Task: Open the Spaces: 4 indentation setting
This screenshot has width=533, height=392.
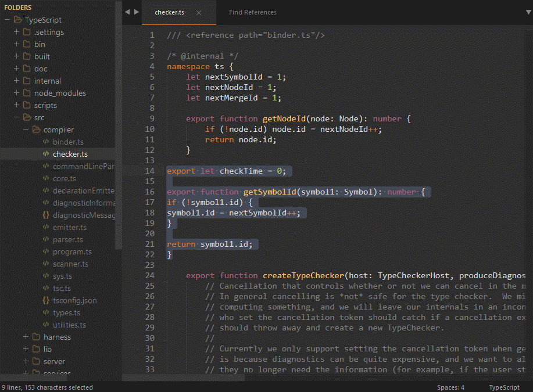Action: 450,387
